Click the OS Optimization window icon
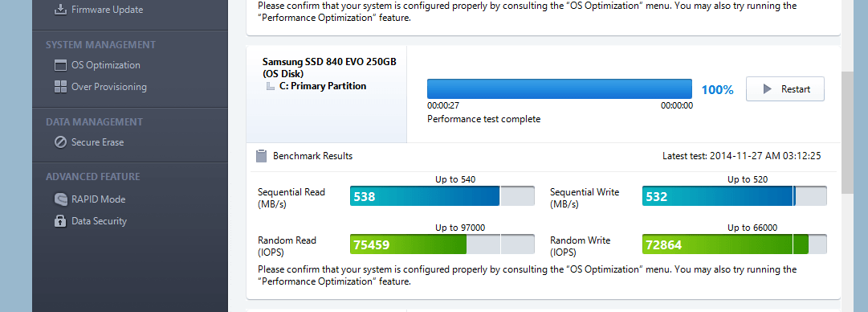Viewport: 868px width, 312px height. tap(60, 65)
